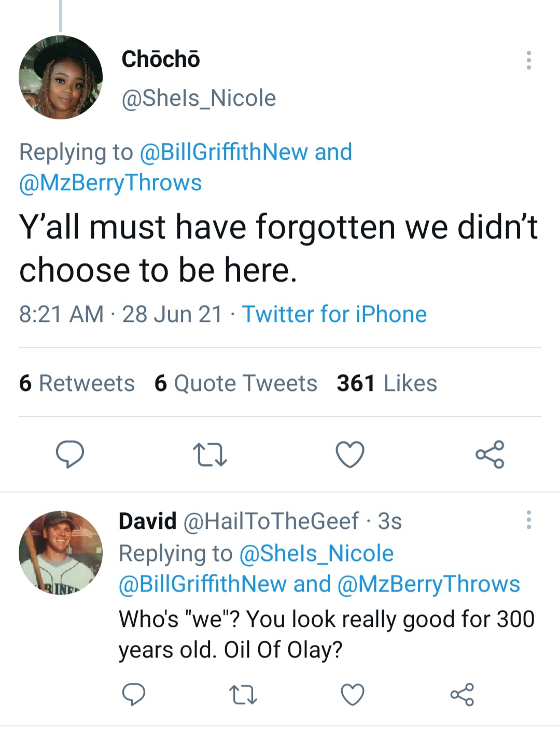Screen dimensions: 560x730
Task: Open David's profile picture
Action: click(61, 552)
